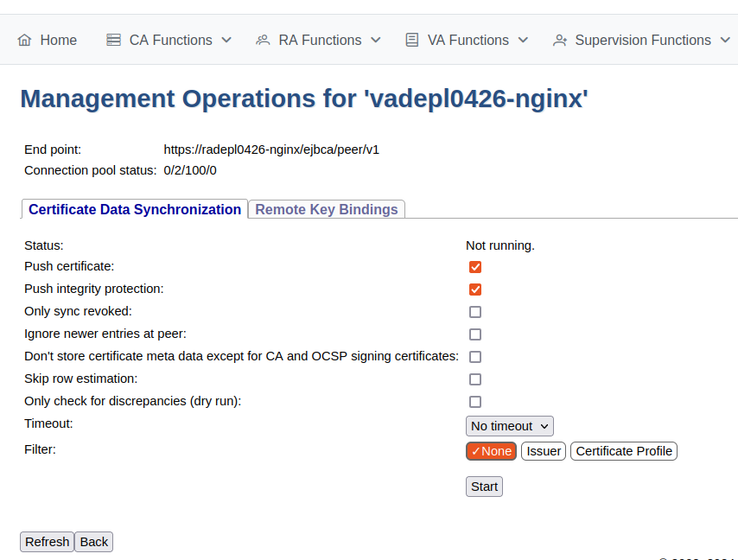Uncheck the Push certificate checkbox
This screenshot has height=560, width=738.
pos(475,267)
